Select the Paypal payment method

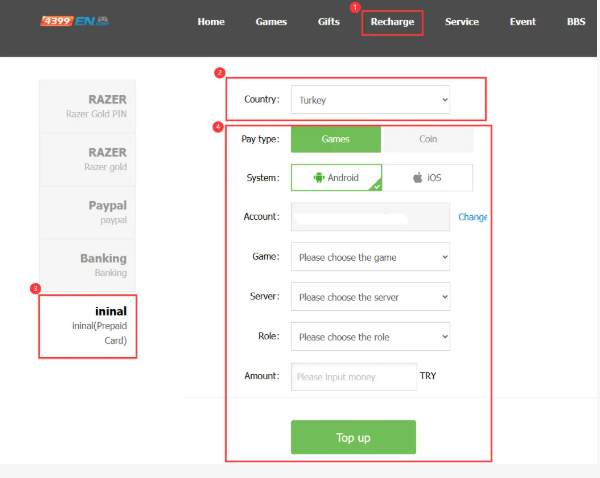(x=88, y=212)
